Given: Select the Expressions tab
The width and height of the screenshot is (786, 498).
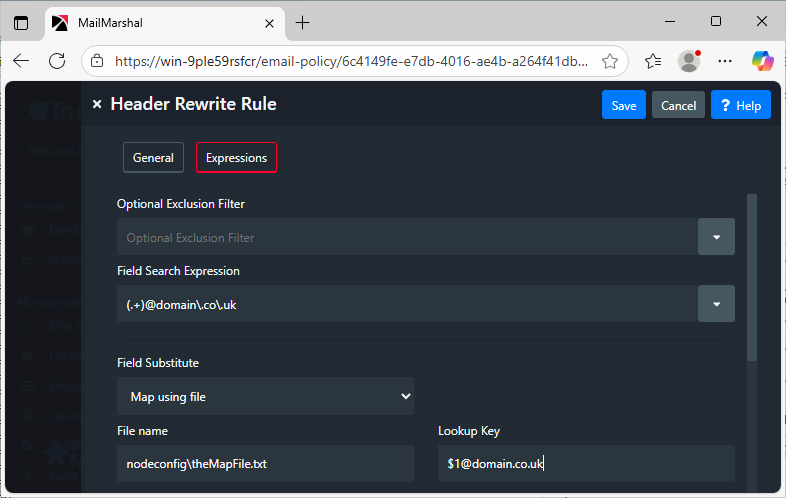Looking at the screenshot, I should tap(236, 158).
